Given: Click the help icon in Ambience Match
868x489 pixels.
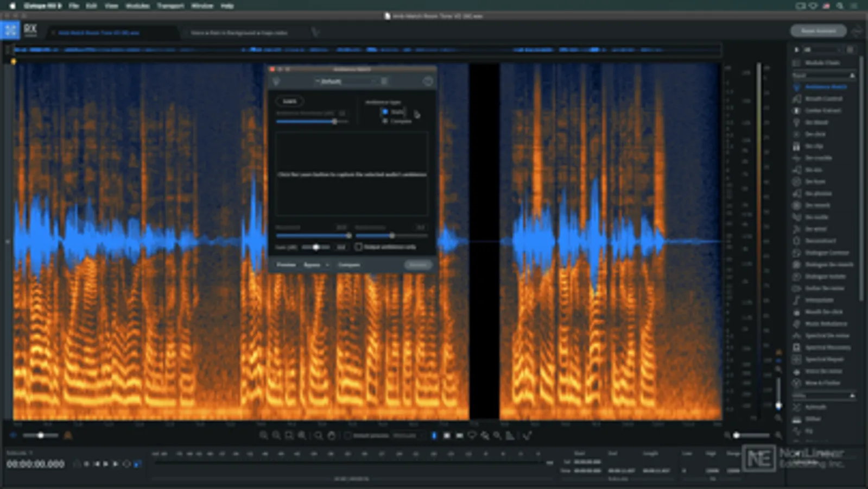Looking at the screenshot, I should [x=428, y=81].
